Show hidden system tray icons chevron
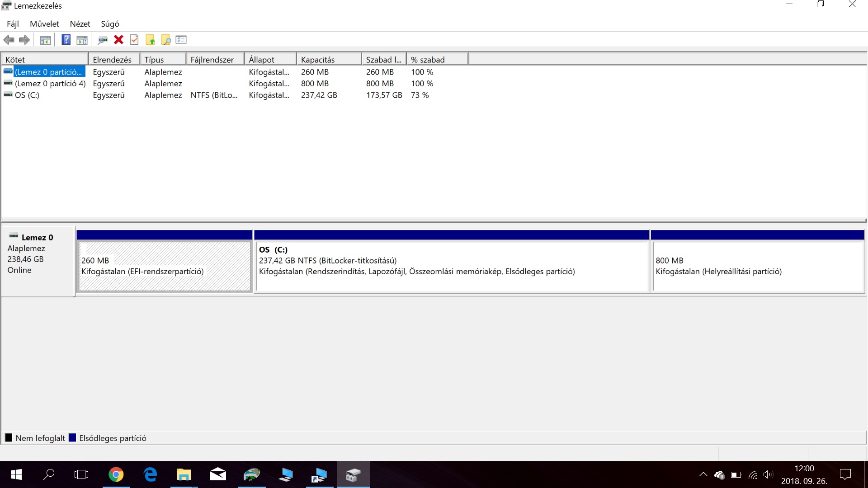 pos(703,474)
